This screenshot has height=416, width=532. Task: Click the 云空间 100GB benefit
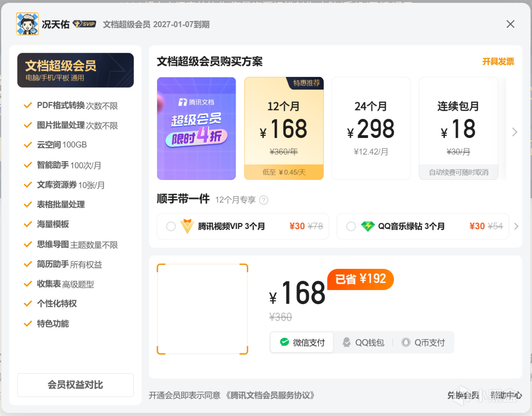click(55, 145)
